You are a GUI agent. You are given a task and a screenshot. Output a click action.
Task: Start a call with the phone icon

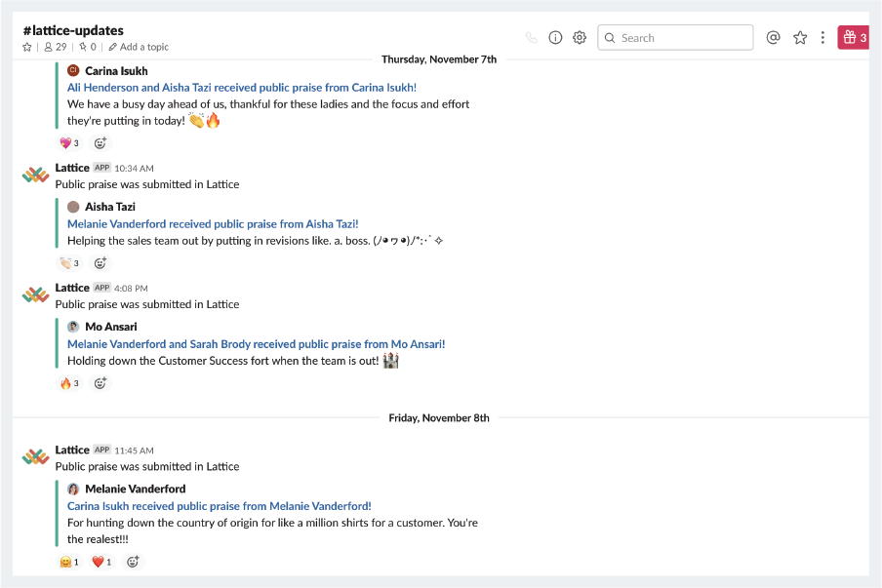(531, 38)
